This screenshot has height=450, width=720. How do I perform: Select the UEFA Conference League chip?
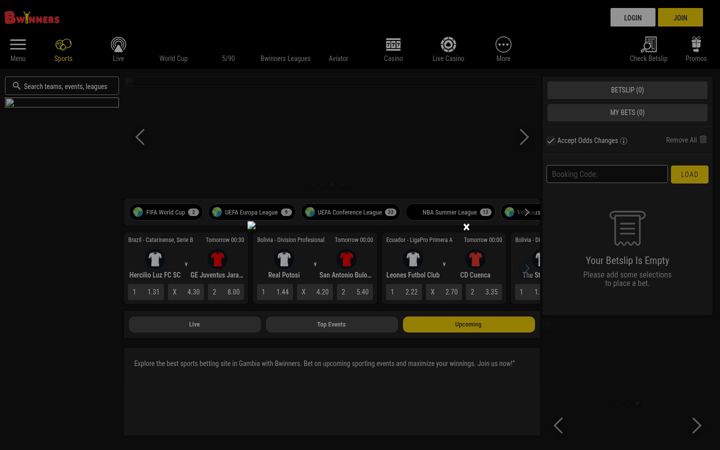[x=350, y=212]
